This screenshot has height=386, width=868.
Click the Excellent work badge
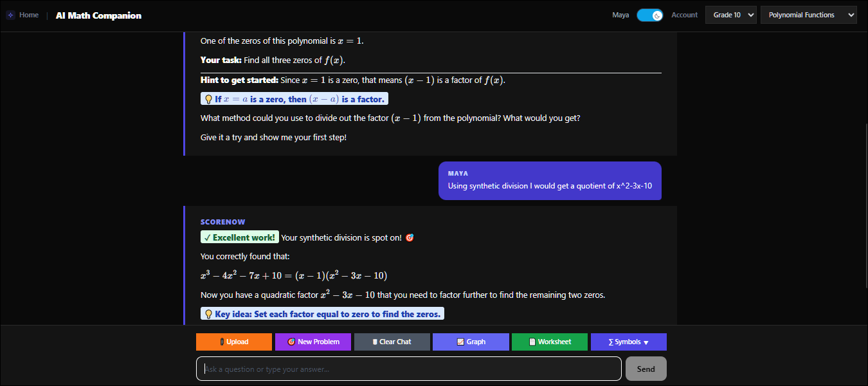pos(240,237)
